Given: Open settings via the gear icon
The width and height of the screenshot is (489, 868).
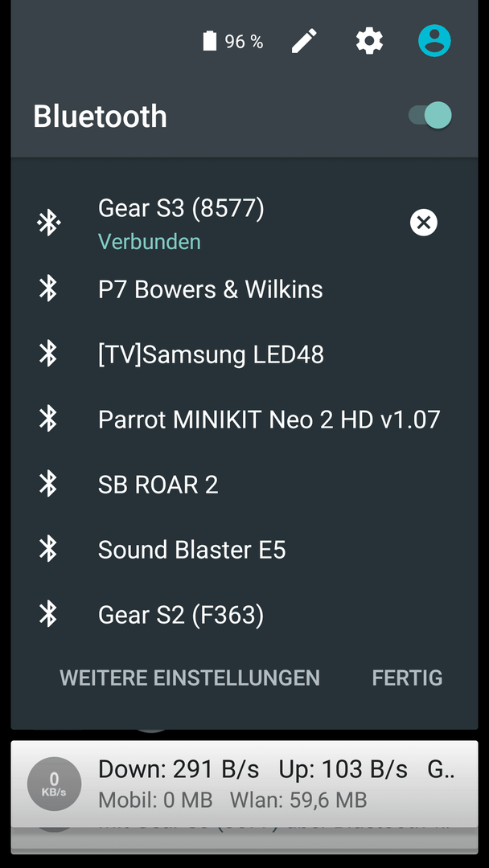Looking at the screenshot, I should click(x=369, y=41).
